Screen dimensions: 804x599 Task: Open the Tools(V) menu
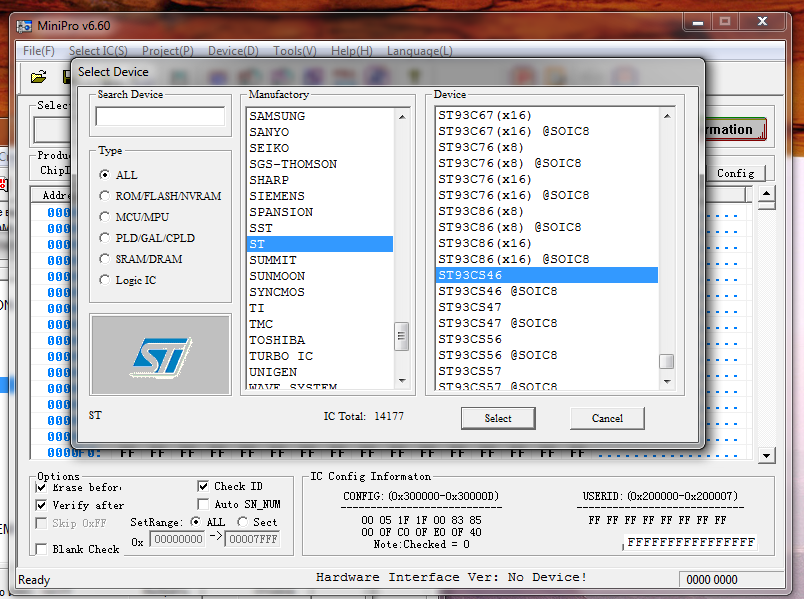point(295,51)
